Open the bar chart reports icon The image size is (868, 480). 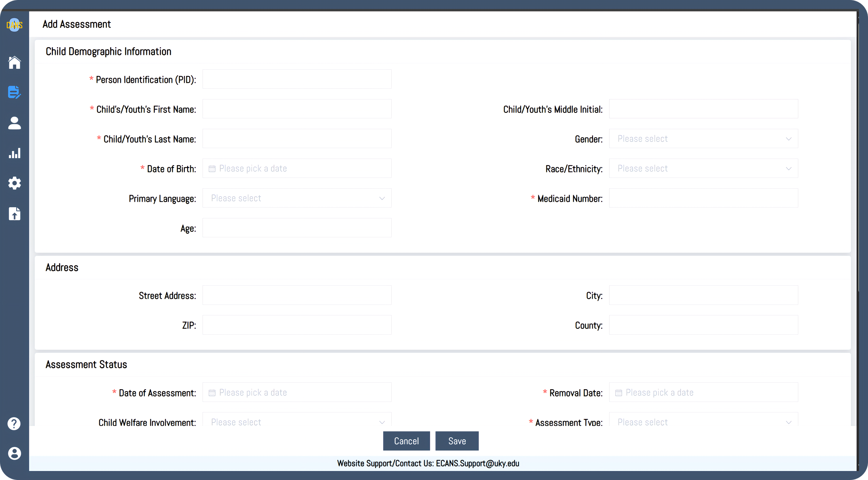[14, 153]
